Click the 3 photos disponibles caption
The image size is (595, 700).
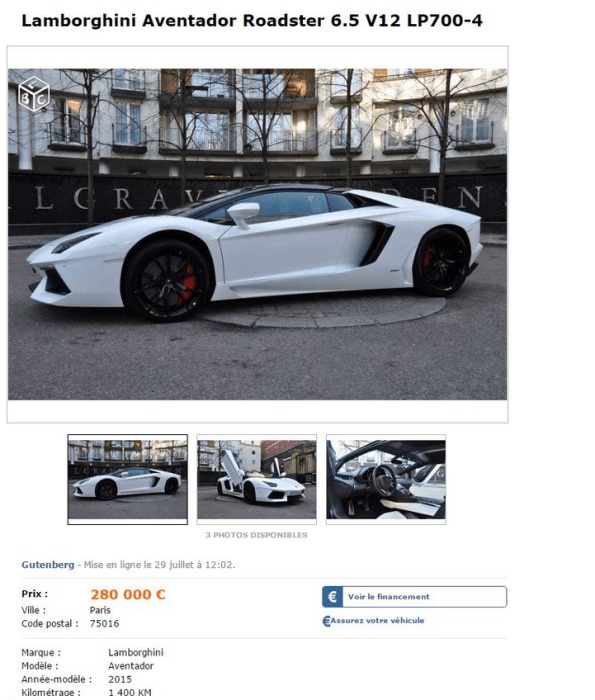pos(257,535)
